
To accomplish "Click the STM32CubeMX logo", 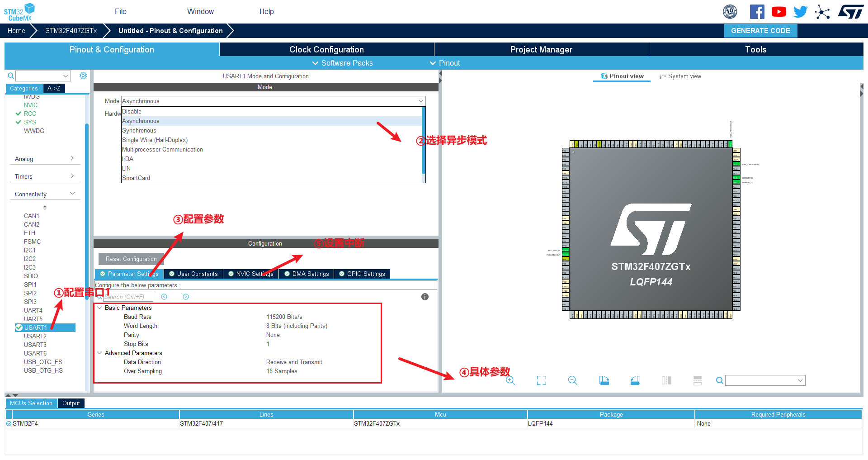I will [19, 12].
